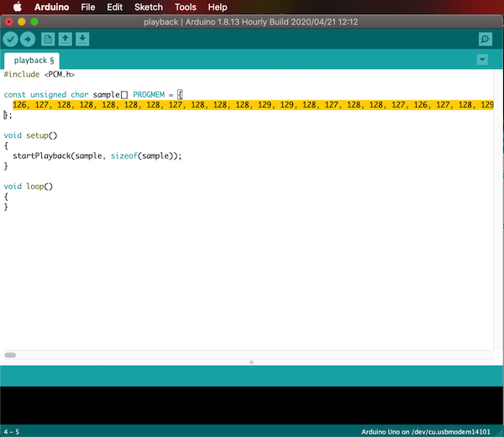504x437 pixels.
Task: Click 'const unsigned char' declaration text
Action: (46, 94)
